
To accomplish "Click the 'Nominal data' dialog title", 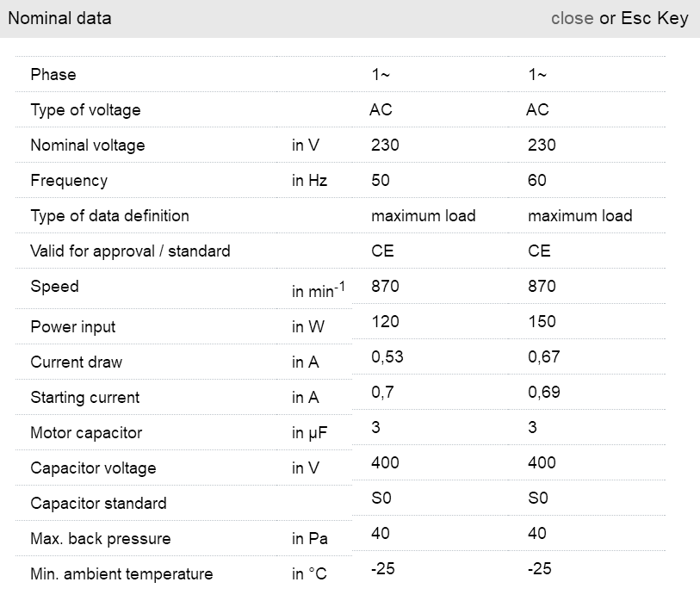I will pos(59,18).
